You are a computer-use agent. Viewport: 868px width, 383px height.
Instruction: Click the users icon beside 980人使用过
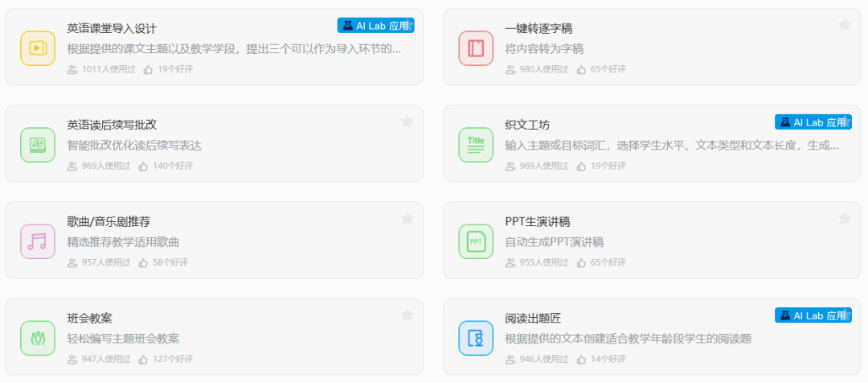coord(510,69)
